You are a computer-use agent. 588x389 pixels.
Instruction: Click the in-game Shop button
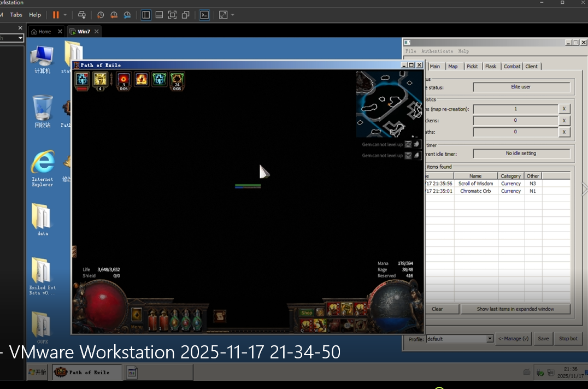(x=307, y=313)
